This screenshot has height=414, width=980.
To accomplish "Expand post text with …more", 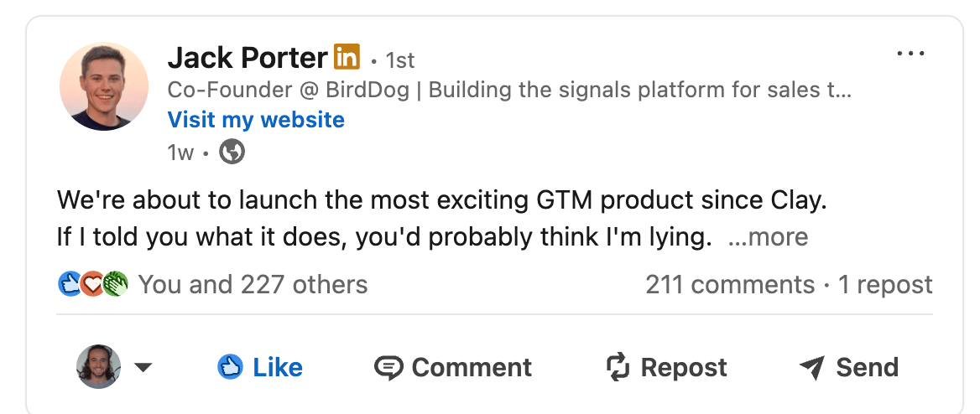I will point(768,237).
